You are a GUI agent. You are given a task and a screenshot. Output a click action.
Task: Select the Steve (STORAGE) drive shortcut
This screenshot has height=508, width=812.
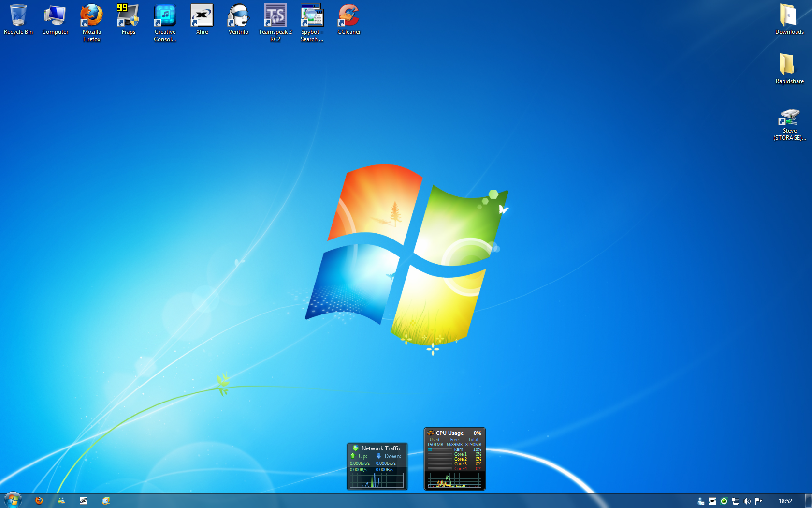(x=789, y=118)
